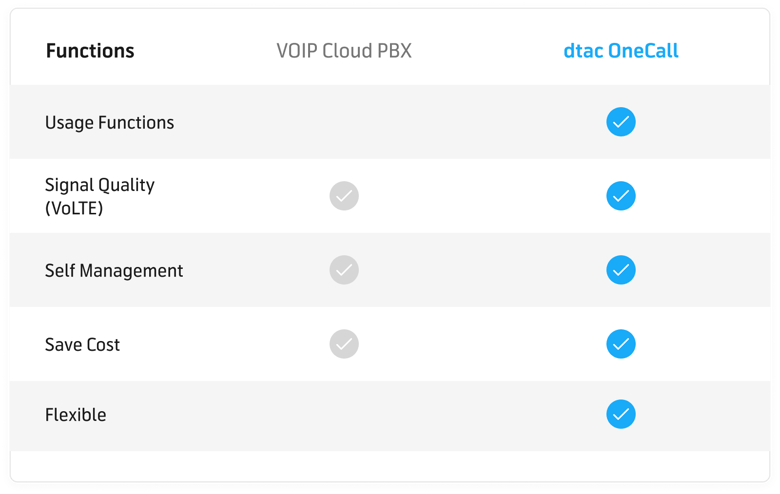Select the VOIP Cloud PBX column header

point(344,51)
